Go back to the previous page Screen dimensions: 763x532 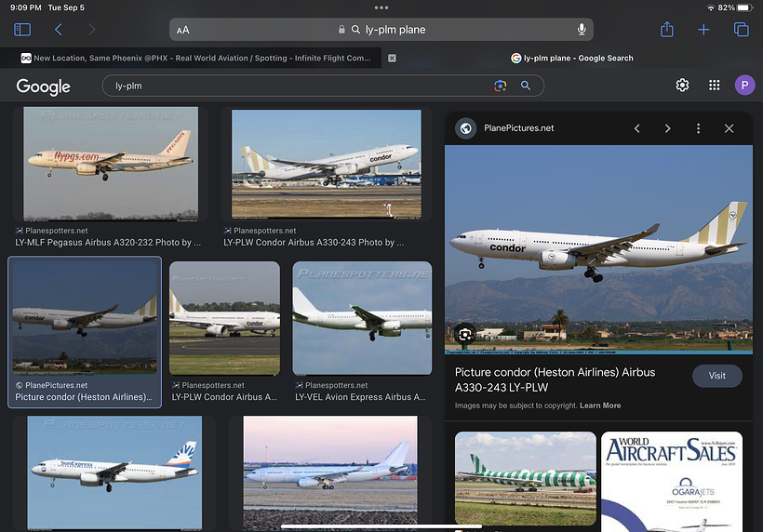coord(59,30)
